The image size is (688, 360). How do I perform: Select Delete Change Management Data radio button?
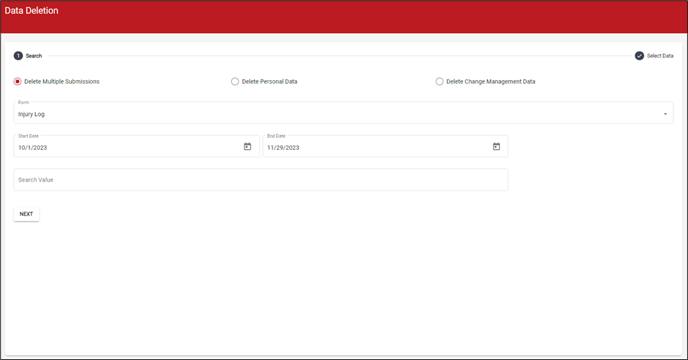[x=439, y=82]
